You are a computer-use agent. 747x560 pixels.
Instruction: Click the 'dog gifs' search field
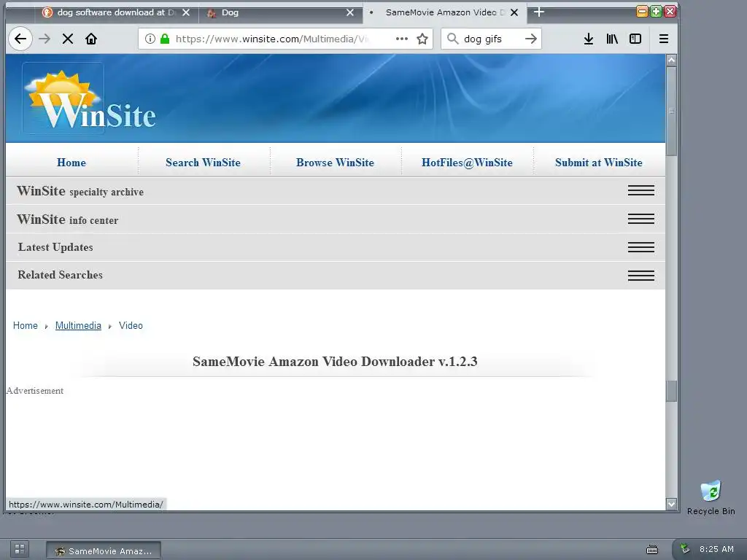coord(491,39)
